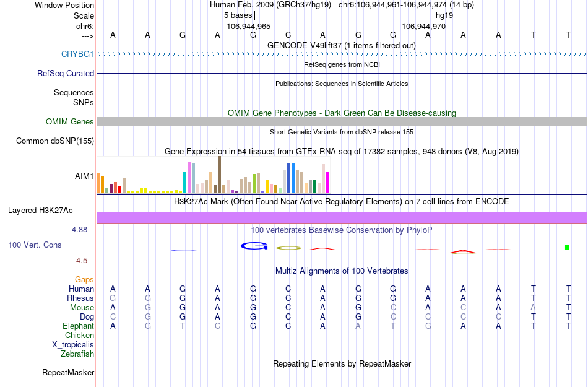This screenshot has width=588, height=387.
Task: Click the OMIM Gene Phenotypes green title
Action: pyautogui.click(x=342, y=113)
